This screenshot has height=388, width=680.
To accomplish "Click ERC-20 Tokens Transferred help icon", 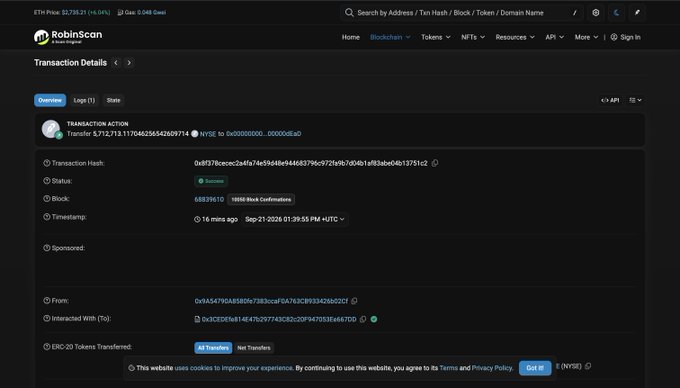I will click(x=47, y=347).
